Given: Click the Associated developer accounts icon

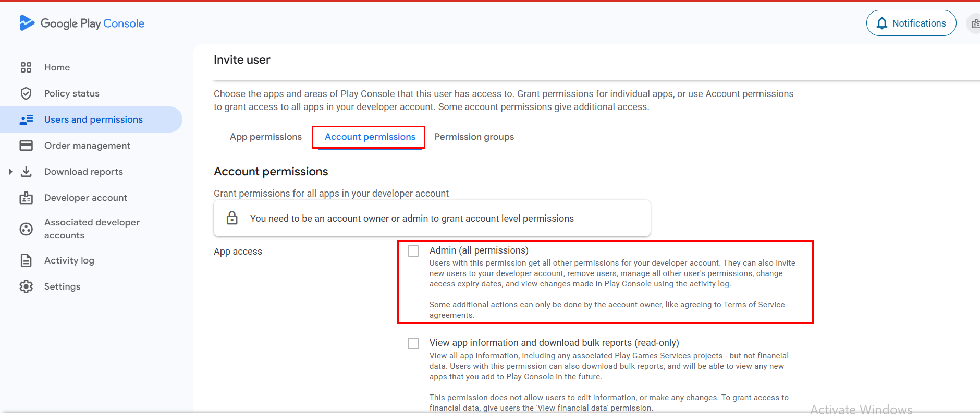Looking at the screenshot, I should (x=26, y=229).
